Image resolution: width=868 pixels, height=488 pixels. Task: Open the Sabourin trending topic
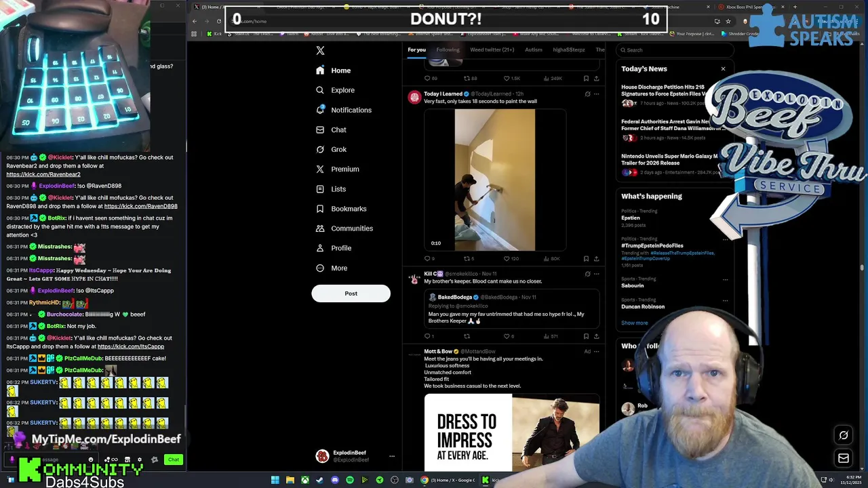point(633,285)
